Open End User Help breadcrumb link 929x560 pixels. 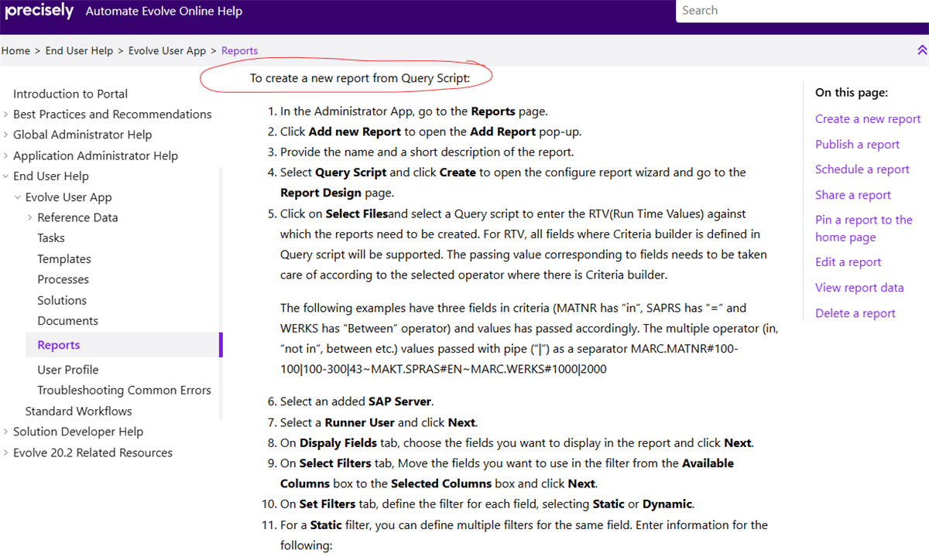[79, 50]
